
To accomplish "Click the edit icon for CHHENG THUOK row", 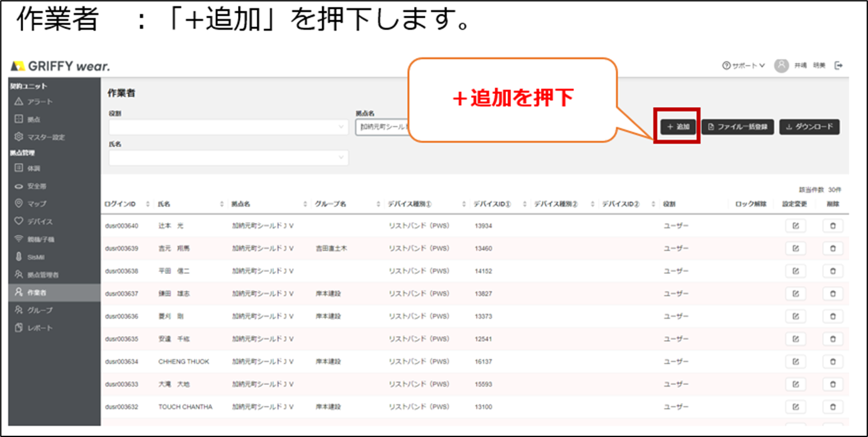I will pyautogui.click(x=795, y=361).
